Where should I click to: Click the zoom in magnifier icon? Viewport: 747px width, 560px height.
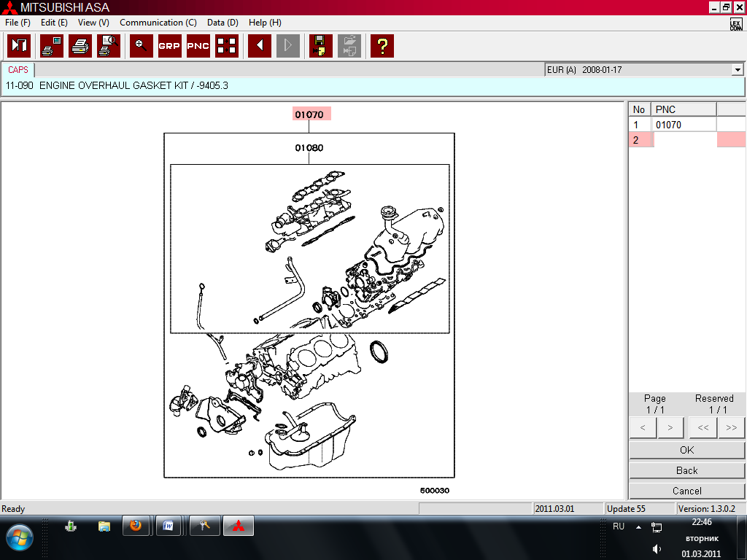141,46
